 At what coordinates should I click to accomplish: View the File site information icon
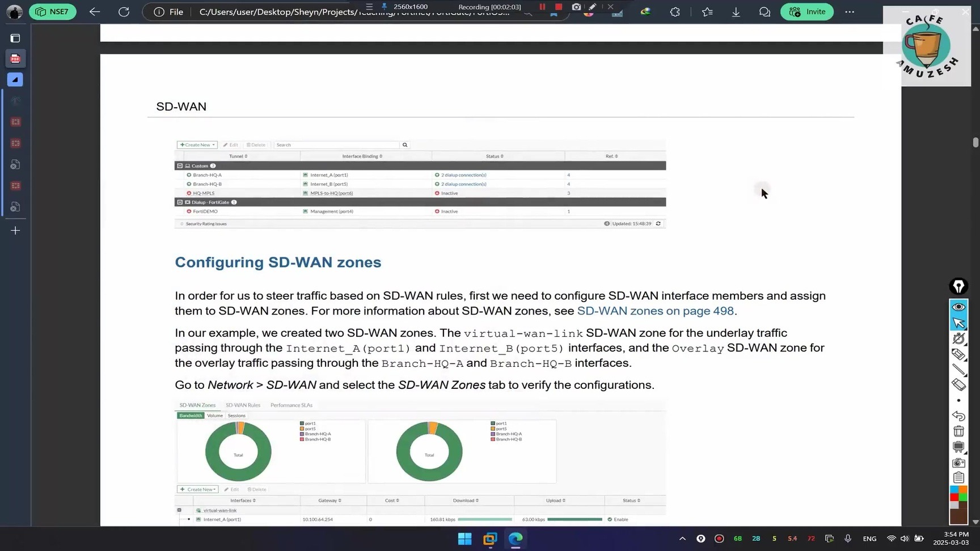(x=169, y=11)
